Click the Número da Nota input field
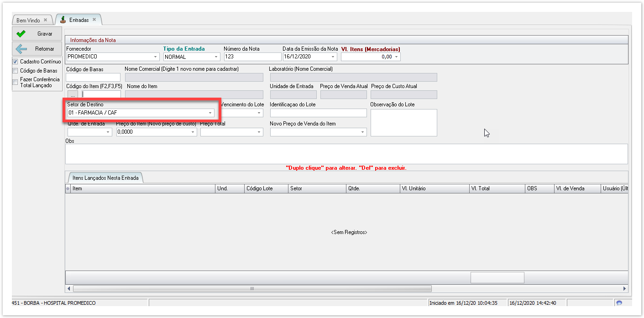Screen dimensions: 644x318 (x=252, y=57)
